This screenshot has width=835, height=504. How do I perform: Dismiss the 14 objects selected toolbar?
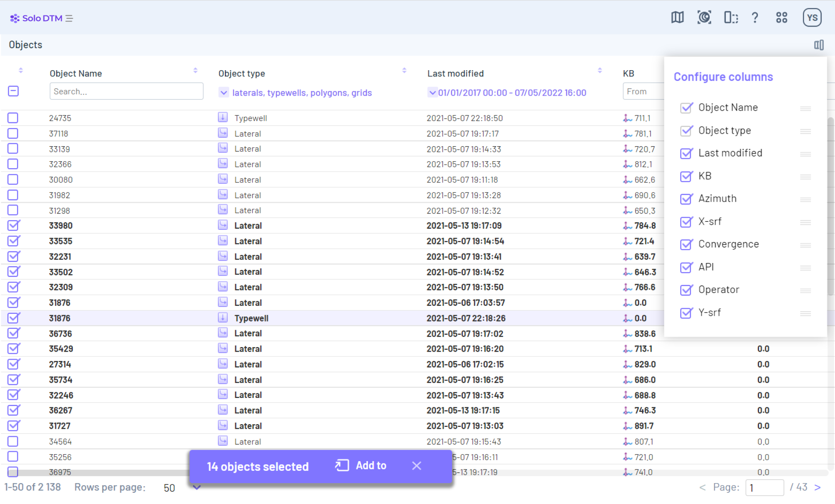(x=417, y=466)
